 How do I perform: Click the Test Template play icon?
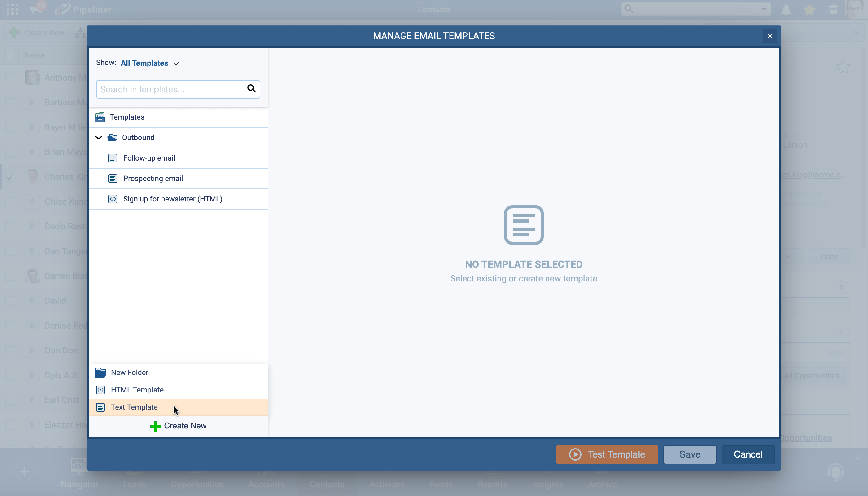tap(575, 454)
